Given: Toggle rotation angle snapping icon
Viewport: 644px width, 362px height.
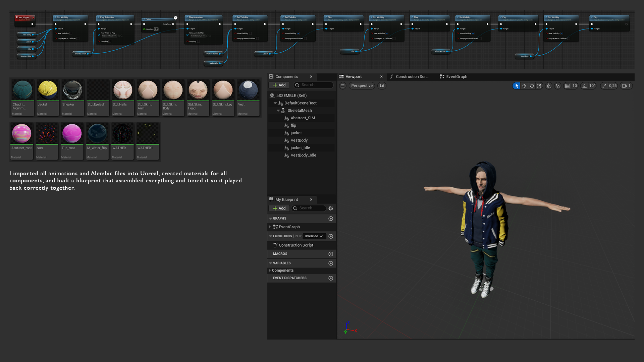Looking at the screenshot, I should (584, 86).
